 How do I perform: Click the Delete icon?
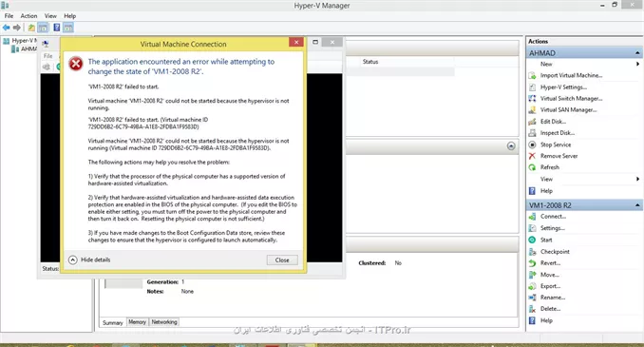(x=532, y=309)
